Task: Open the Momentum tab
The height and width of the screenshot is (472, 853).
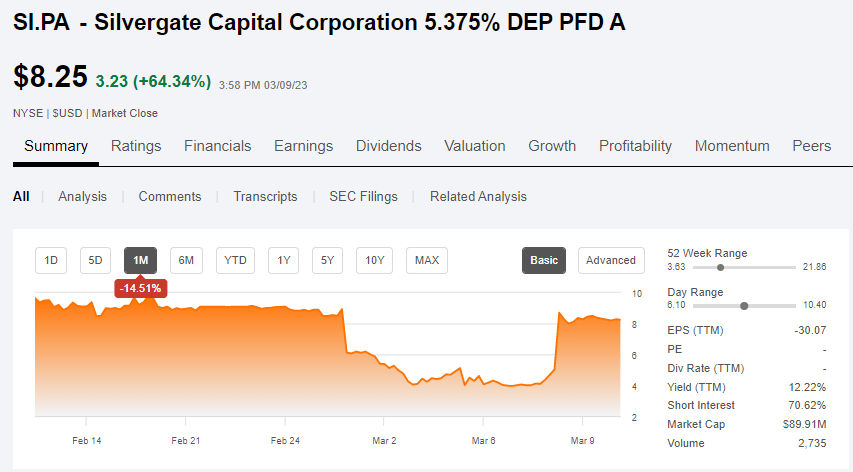Action: [x=732, y=146]
